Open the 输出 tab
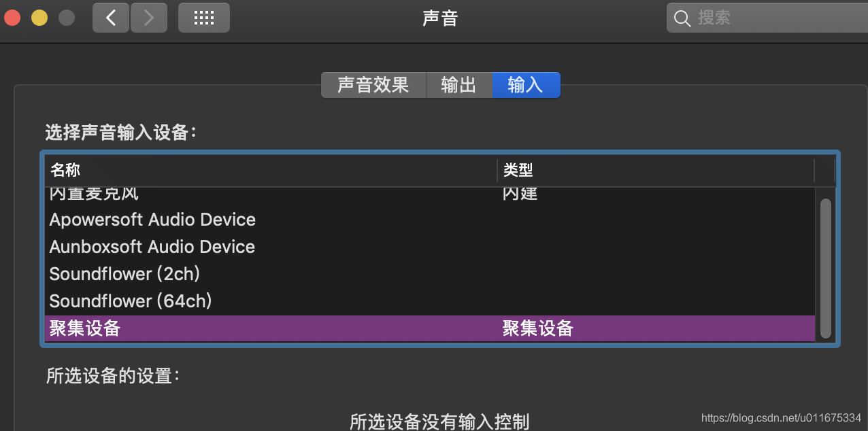This screenshot has width=868, height=431. click(x=458, y=85)
